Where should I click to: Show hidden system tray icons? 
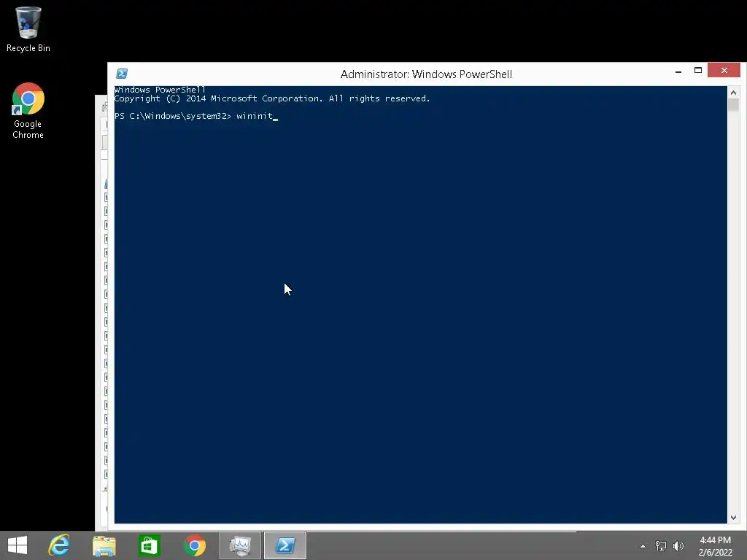(x=643, y=546)
